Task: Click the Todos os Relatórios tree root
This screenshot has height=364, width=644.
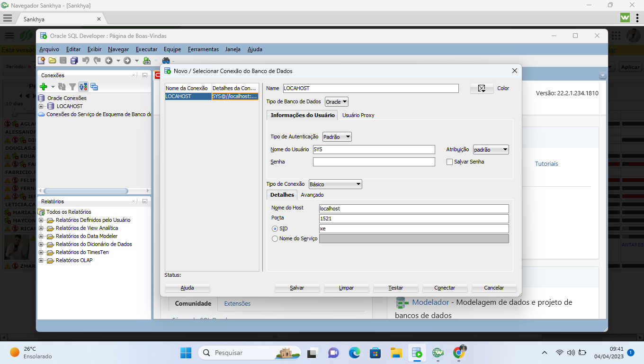Action: pyautogui.click(x=69, y=212)
